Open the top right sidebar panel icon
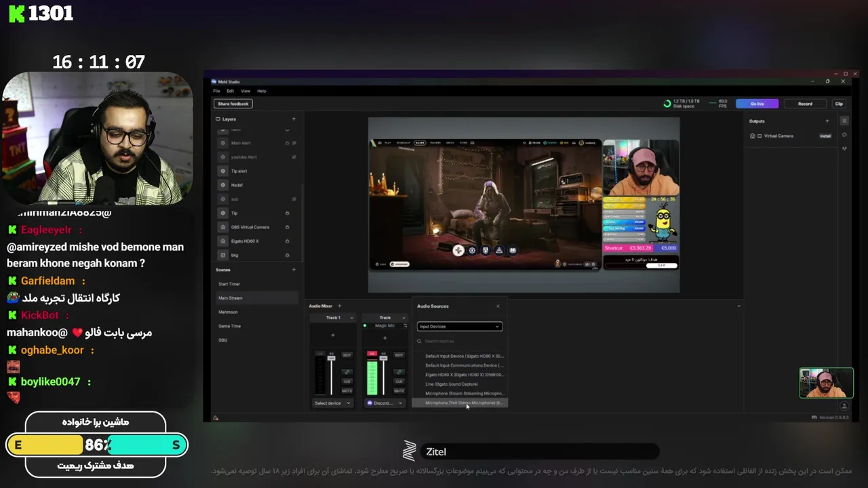The height and width of the screenshot is (488, 868). click(844, 121)
